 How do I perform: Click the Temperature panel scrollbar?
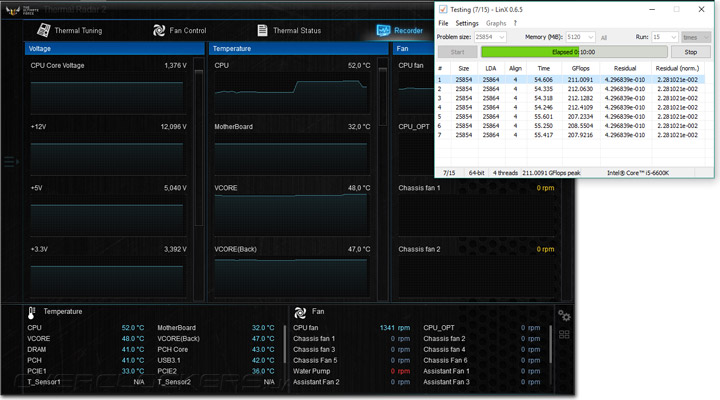point(382,96)
